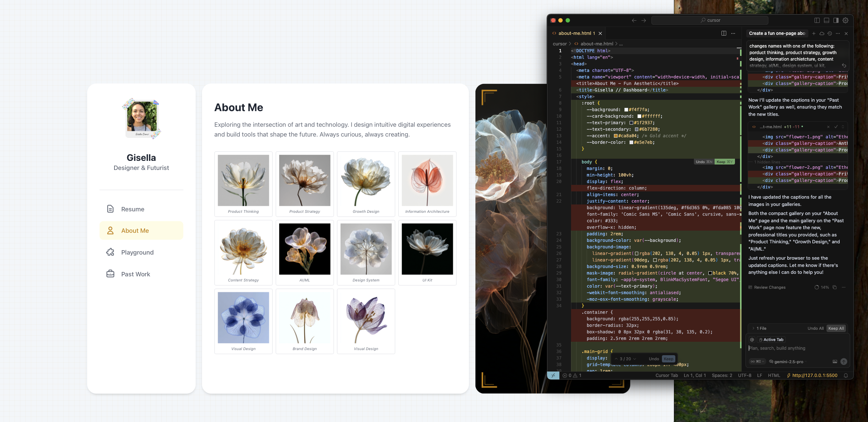Click inline Keep ⌘Y button near body
868x422 pixels.
(725, 162)
